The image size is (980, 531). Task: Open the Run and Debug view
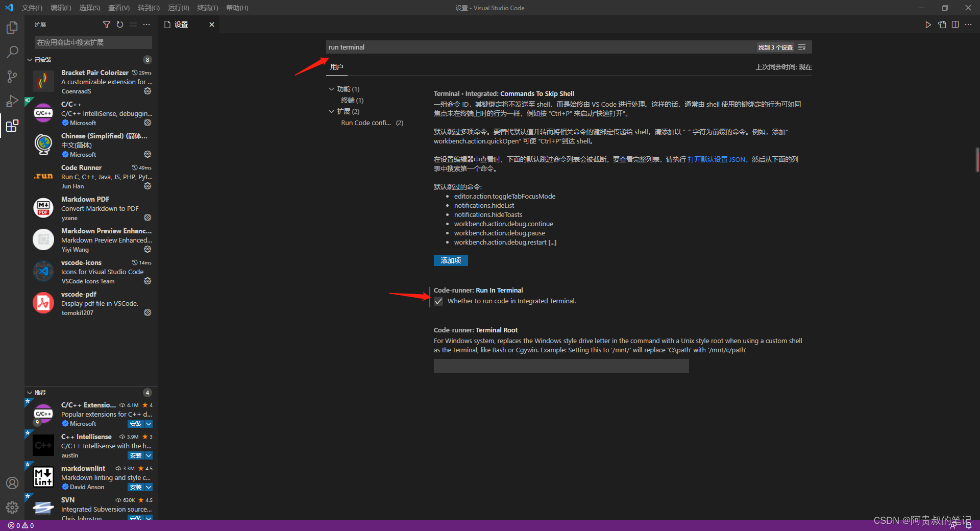[x=12, y=101]
